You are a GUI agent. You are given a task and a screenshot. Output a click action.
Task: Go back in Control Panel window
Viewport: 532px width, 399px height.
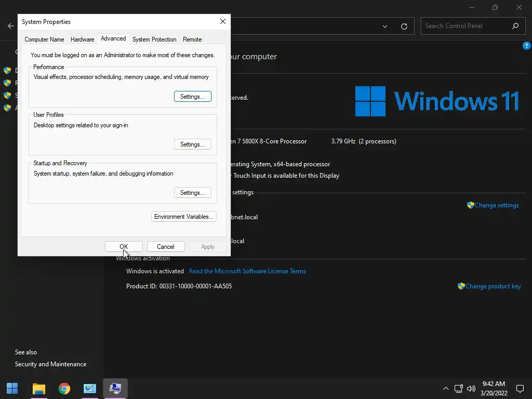tap(10, 26)
